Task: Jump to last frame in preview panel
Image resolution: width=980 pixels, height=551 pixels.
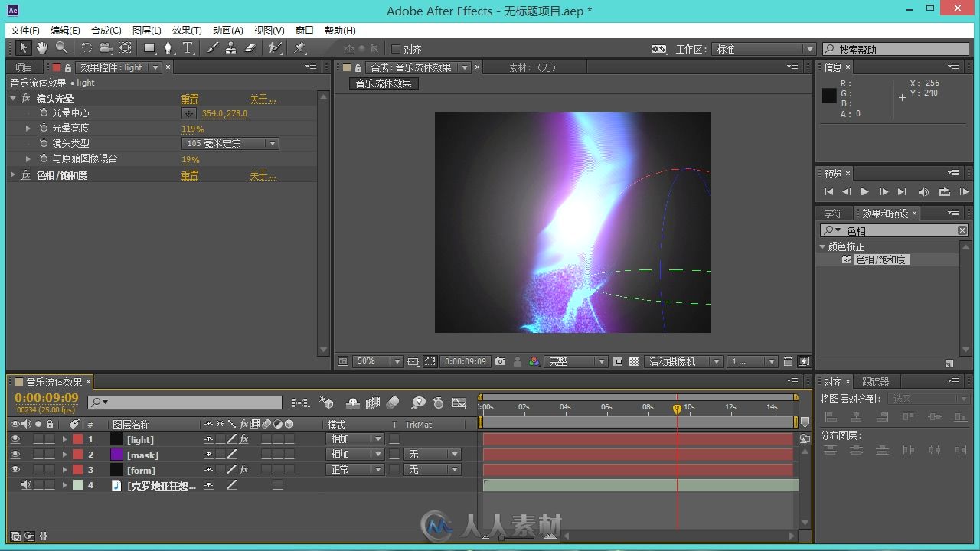Action: point(902,192)
